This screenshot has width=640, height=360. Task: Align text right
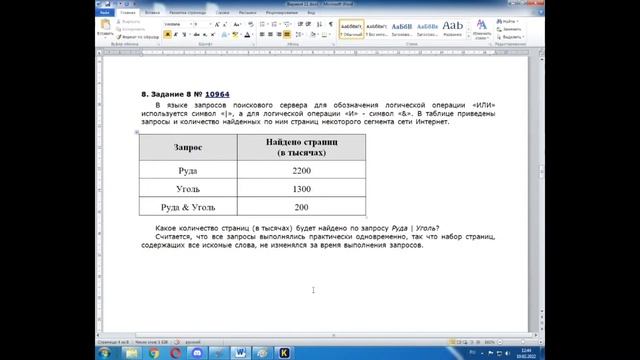(x=279, y=35)
